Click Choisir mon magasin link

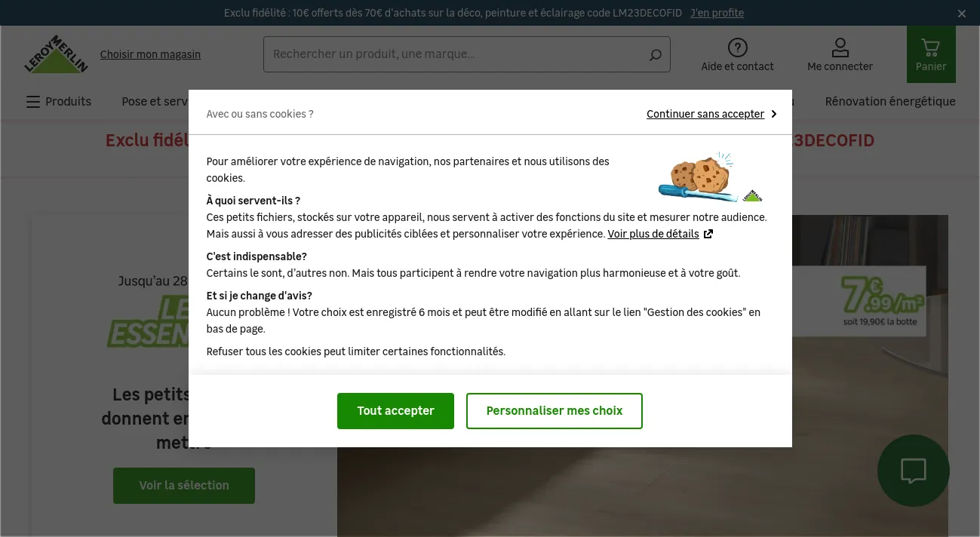pyautogui.click(x=150, y=54)
